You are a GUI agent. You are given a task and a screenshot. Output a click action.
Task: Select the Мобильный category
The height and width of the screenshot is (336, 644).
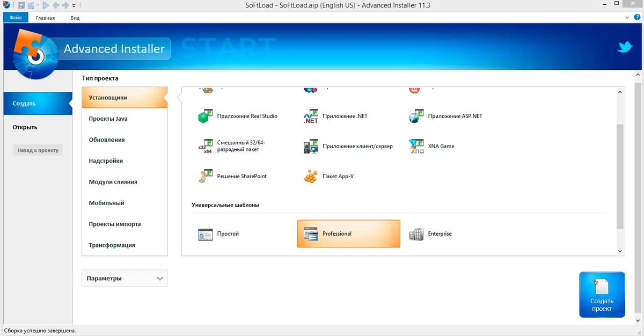pos(125,203)
